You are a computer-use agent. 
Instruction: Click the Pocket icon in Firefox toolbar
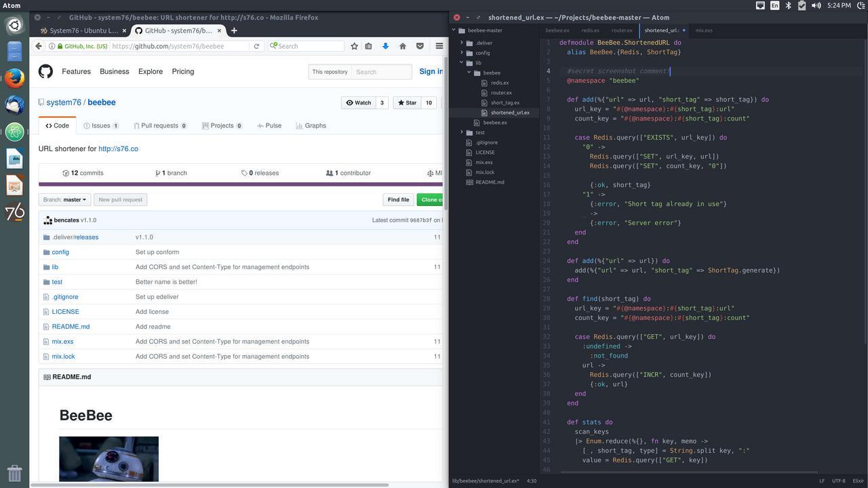pyautogui.click(x=420, y=46)
